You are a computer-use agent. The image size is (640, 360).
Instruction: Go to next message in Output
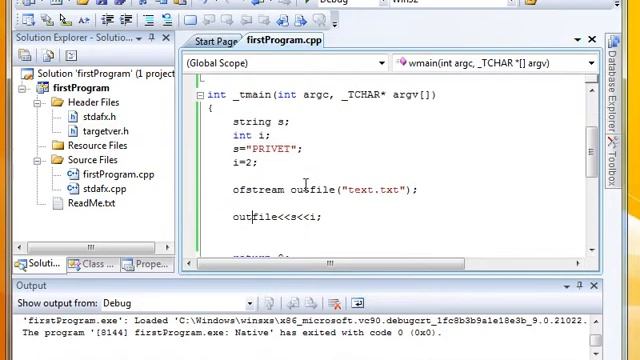coord(311,304)
